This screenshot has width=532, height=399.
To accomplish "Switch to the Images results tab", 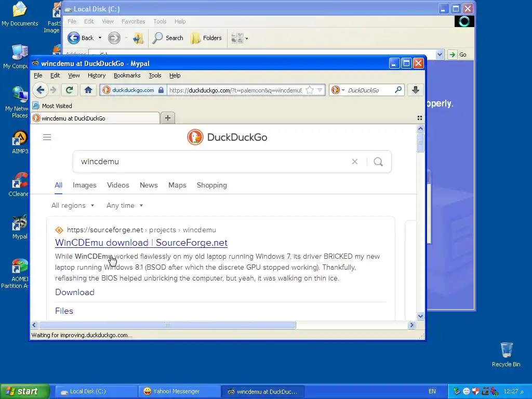I will pyautogui.click(x=85, y=185).
